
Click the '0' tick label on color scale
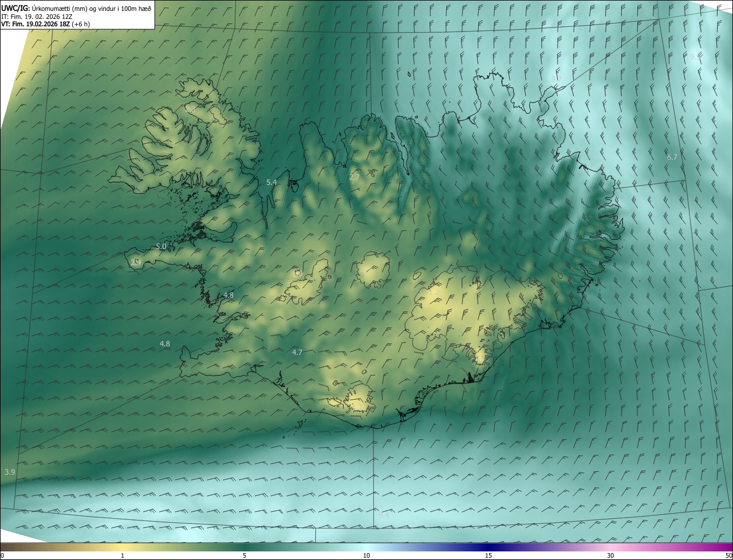2,555
